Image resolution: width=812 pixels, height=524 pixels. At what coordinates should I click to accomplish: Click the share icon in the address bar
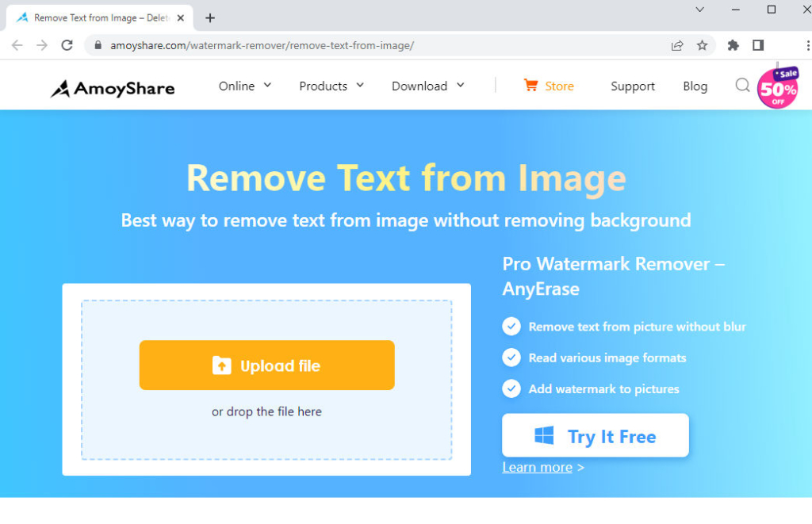coord(677,46)
